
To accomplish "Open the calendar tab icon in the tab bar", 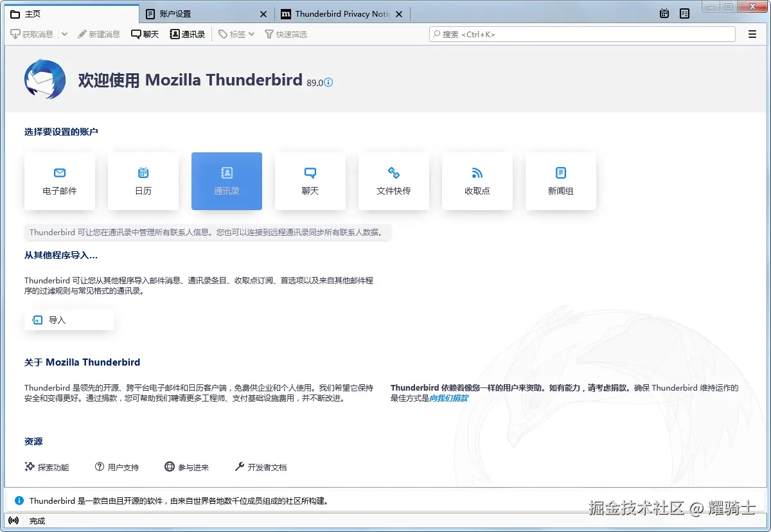I will tap(664, 13).
